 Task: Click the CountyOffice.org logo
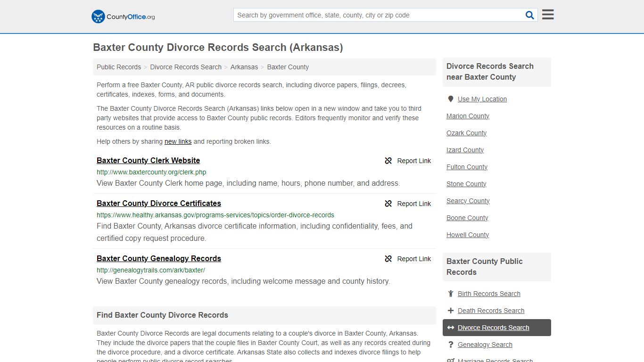(x=123, y=16)
